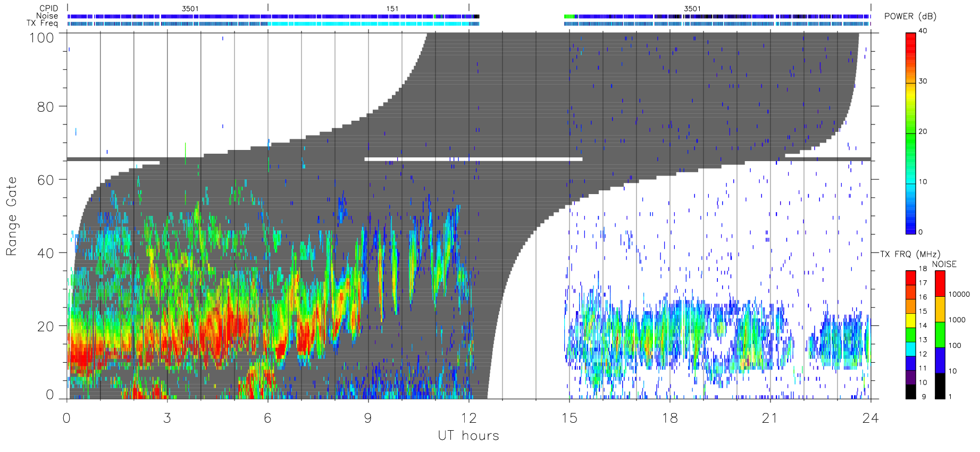This screenshot has width=980, height=452.
Task: Click the x-axis tick label '24'
Action: pyautogui.click(x=870, y=418)
